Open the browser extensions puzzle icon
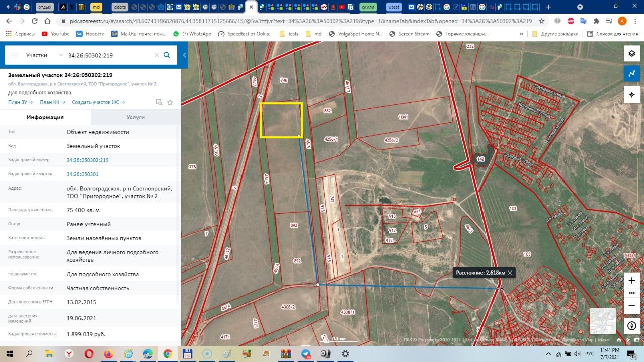Viewport: 644px width, 362px height. 596,21
